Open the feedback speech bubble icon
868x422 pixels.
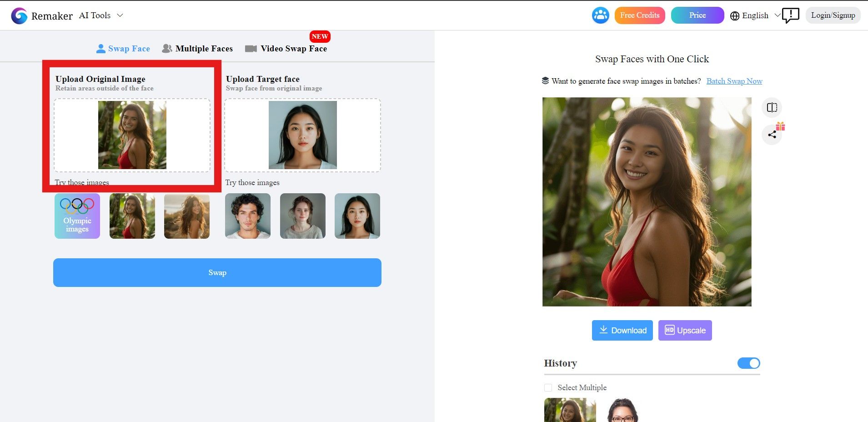click(x=791, y=15)
